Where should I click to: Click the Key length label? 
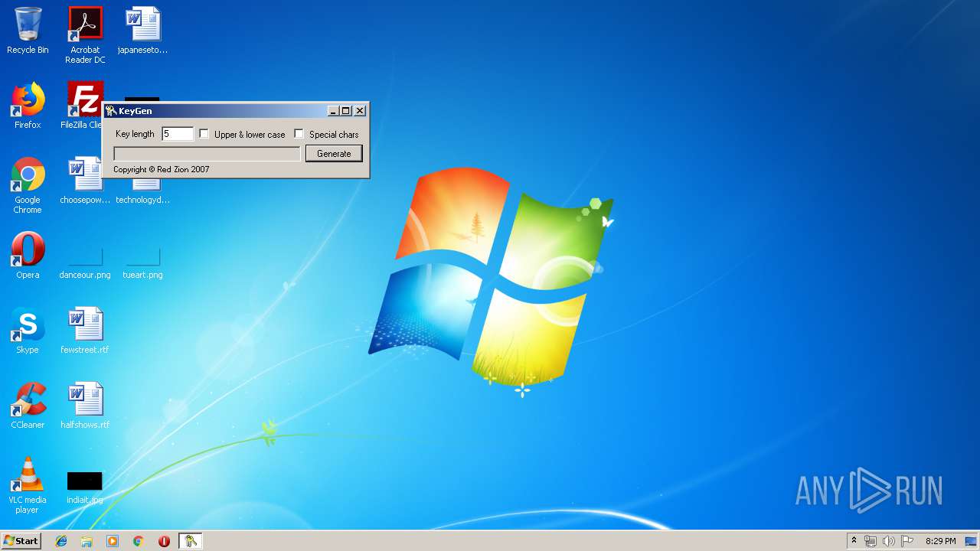[135, 134]
